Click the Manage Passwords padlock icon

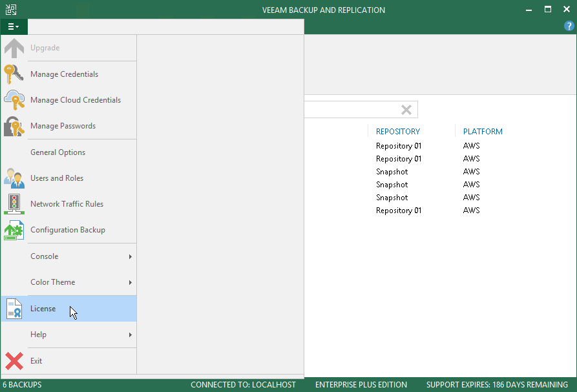pos(14,126)
